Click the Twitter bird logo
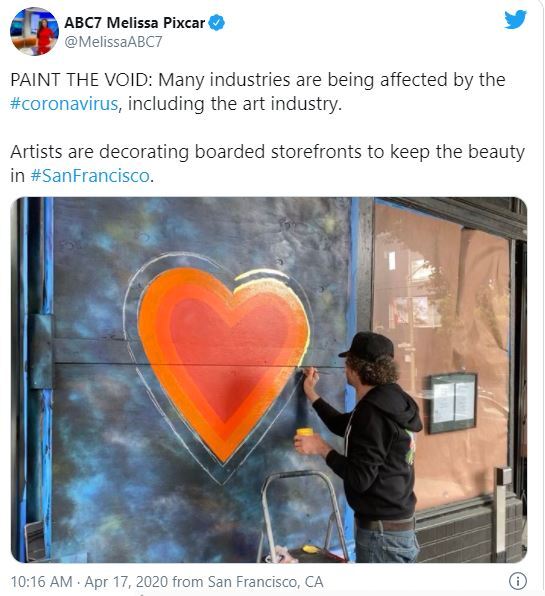545x596 pixels. click(x=515, y=19)
